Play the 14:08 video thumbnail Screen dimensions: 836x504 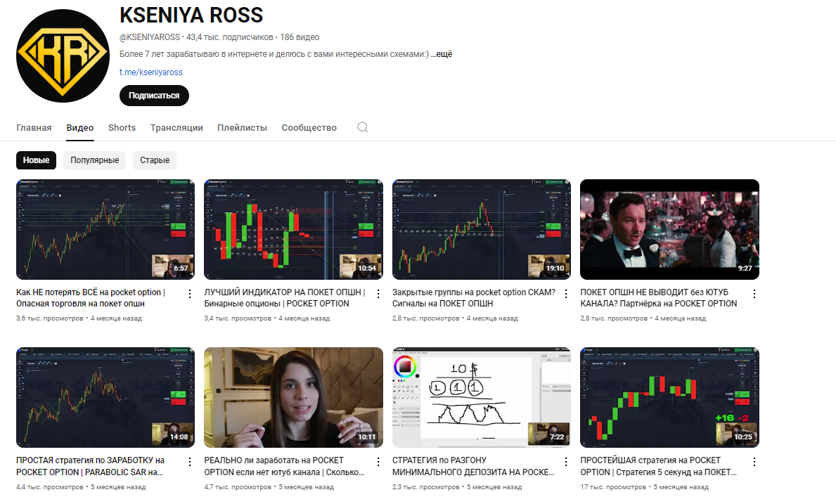(105, 397)
